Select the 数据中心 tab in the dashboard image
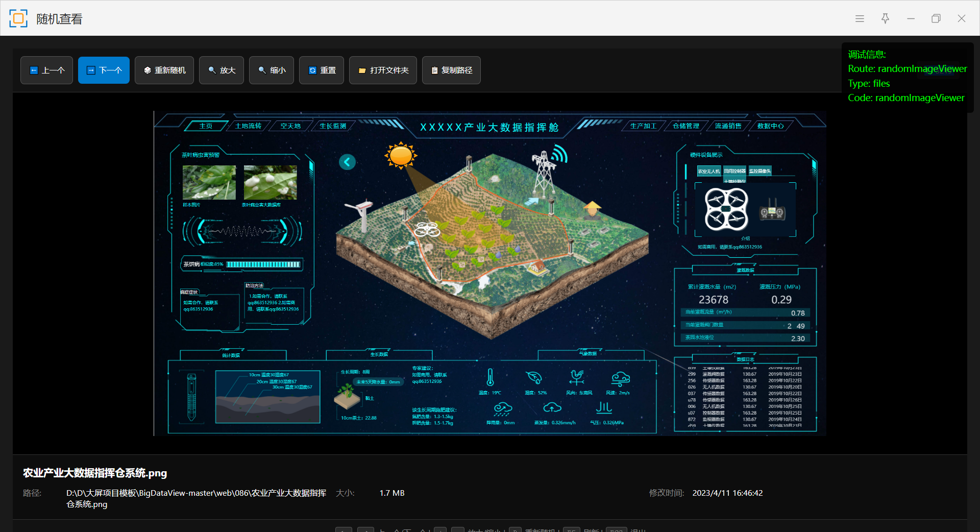980x532 pixels. (x=770, y=126)
